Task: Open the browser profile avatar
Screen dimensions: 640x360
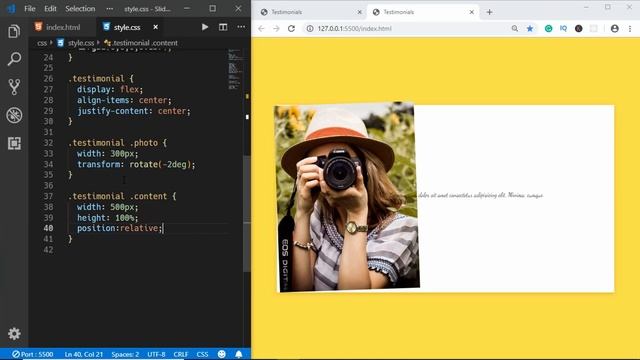Action: 615,29
